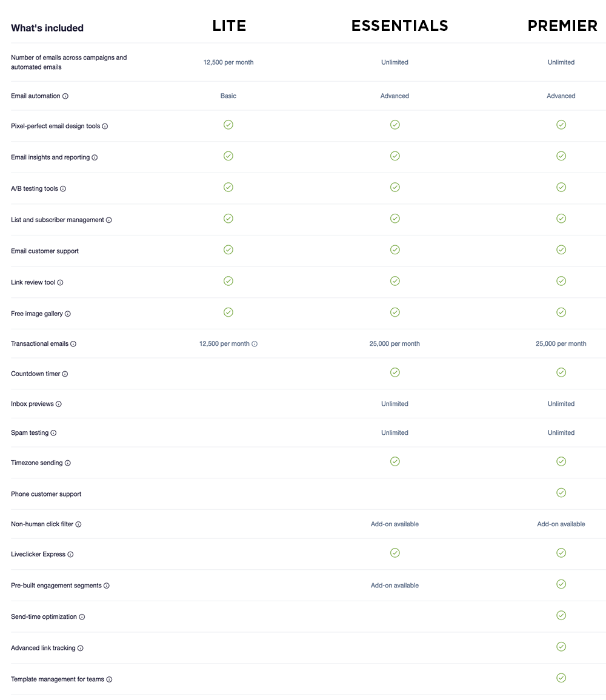Open info icon next to A/B testing tools
Image resolution: width=606 pixels, height=700 pixels.
63,189
